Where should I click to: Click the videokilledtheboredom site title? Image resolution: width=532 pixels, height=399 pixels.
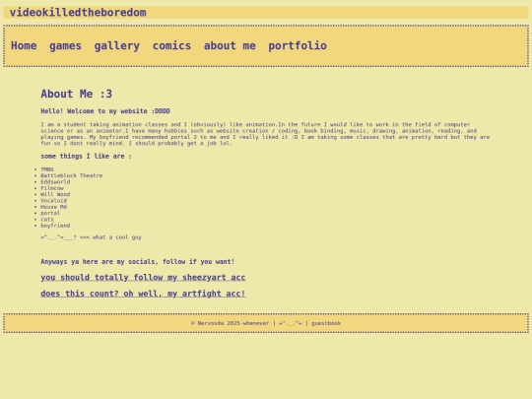[78, 13]
